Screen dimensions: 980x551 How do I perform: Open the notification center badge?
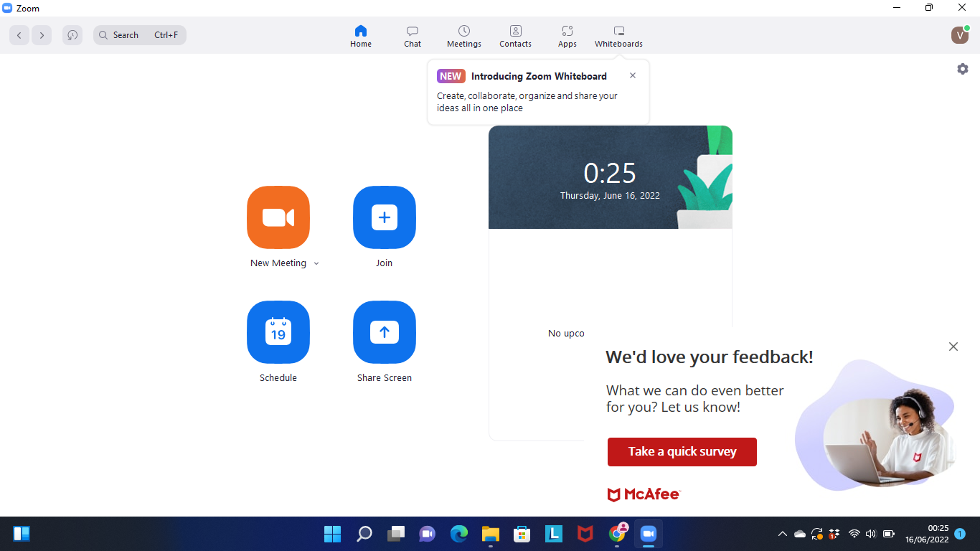pyautogui.click(x=960, y=534)
